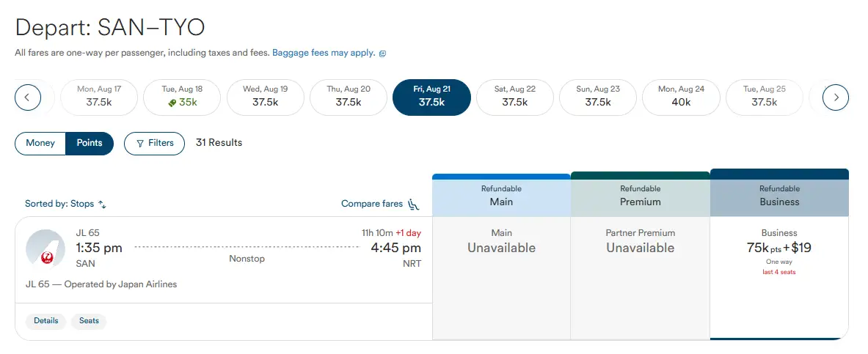The width and height of the screenshot is (868, 354).
Task: Show Seats for the JL 65 flight
Action: 89,321
